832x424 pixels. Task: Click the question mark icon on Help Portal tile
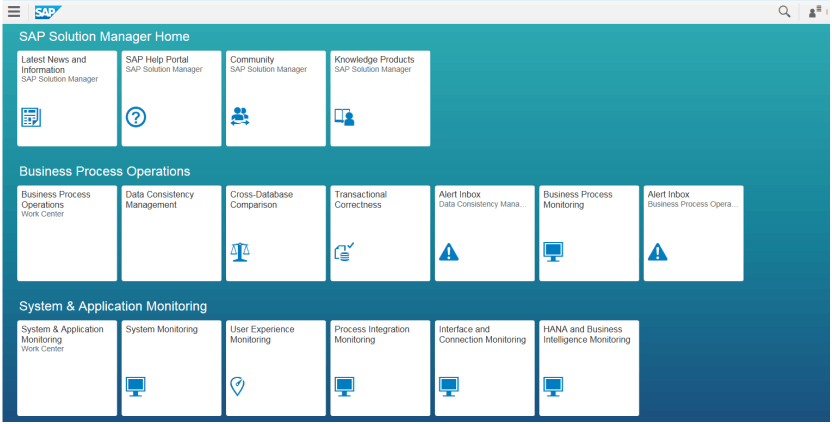(x=136, y=117)
